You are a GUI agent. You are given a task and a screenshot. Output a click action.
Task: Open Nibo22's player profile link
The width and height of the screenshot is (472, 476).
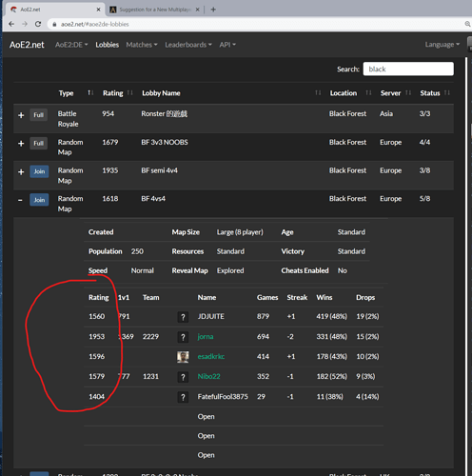[x=208, y=376]
